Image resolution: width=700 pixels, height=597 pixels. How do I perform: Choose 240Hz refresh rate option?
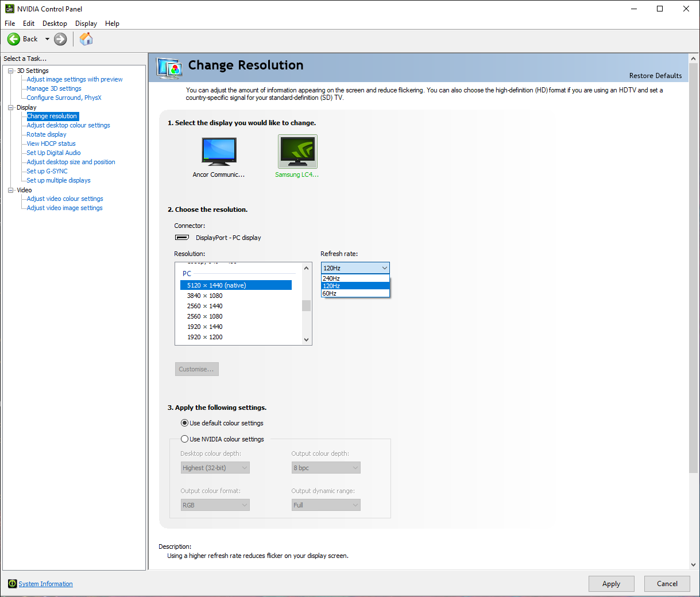(x=355, y=278)
